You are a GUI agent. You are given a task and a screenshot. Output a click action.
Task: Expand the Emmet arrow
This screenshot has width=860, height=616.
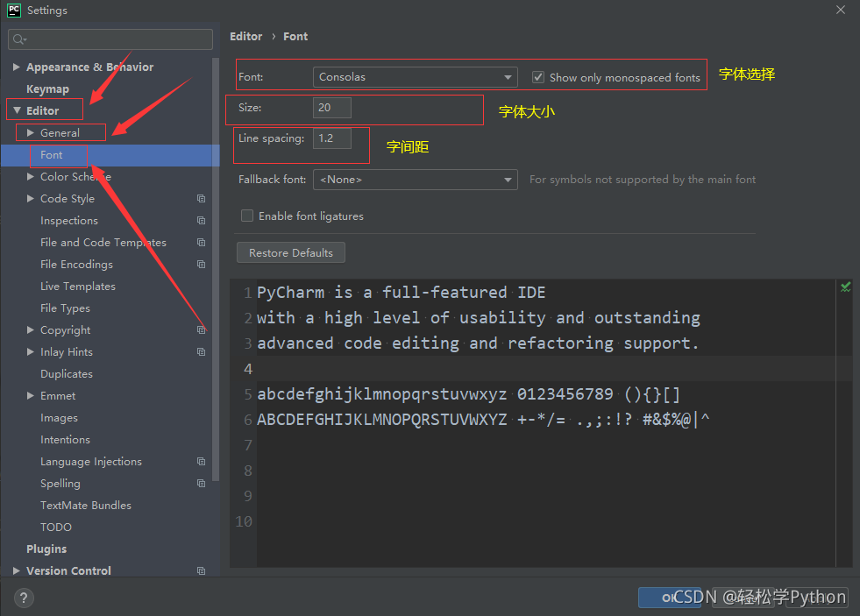click(x=31, y=396)
